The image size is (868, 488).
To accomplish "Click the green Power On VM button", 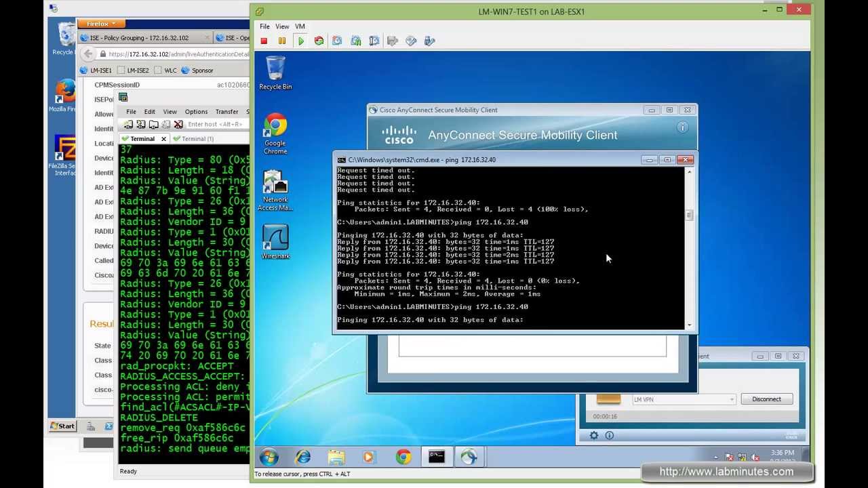I will pyautogui.click(x=301, y=41).
